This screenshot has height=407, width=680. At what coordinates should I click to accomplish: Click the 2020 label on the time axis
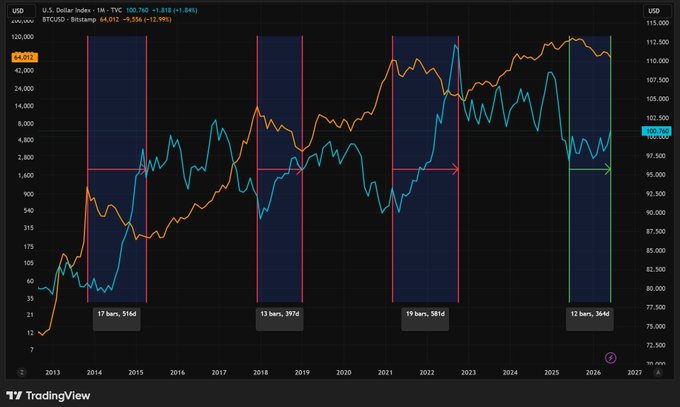(344, 373)
